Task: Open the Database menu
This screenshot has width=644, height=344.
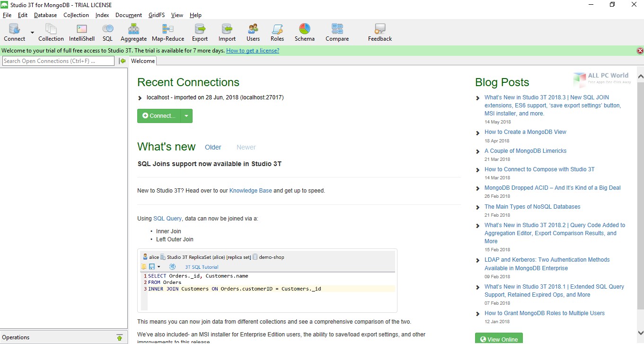Action: tap(45, 15)
